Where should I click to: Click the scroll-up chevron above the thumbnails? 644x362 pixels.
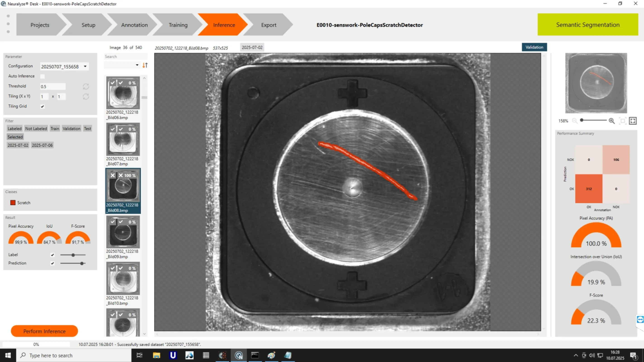[144, 78]
